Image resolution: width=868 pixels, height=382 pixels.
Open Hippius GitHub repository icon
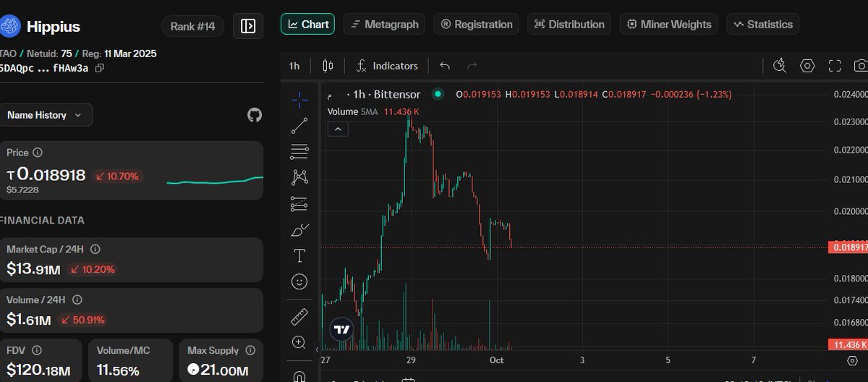[x=255, y=115]
